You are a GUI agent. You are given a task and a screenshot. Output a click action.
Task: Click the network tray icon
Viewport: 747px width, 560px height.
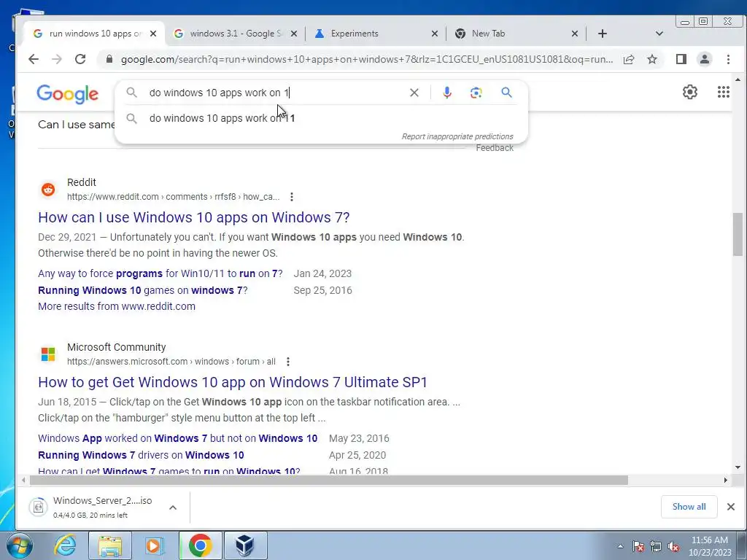656,547
